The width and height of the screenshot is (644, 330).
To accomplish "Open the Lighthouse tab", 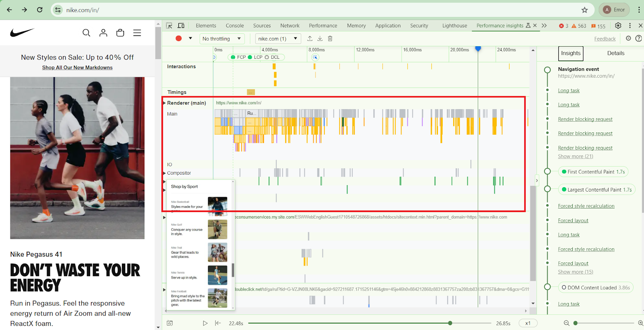I will [455, 25].
